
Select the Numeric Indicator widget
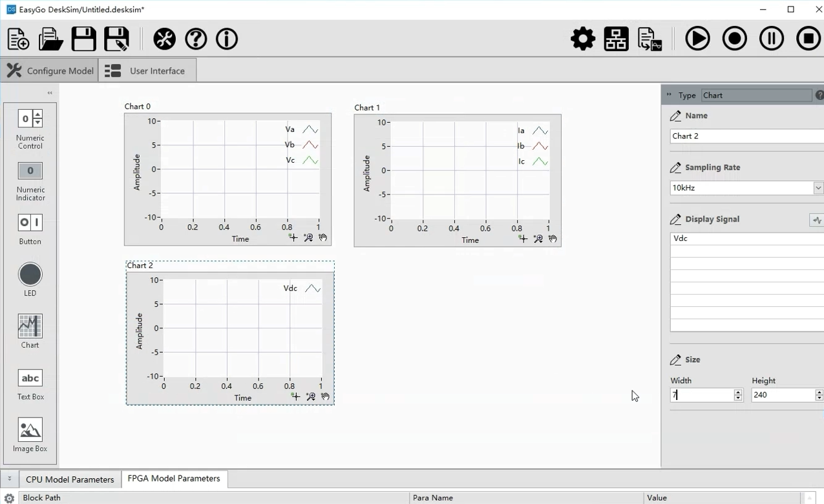[x=30, y=181]
